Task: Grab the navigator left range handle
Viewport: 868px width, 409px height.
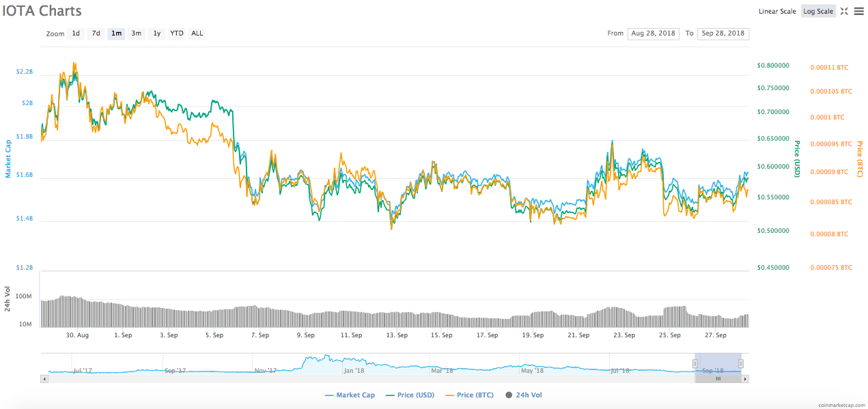Action: [695, 364]
